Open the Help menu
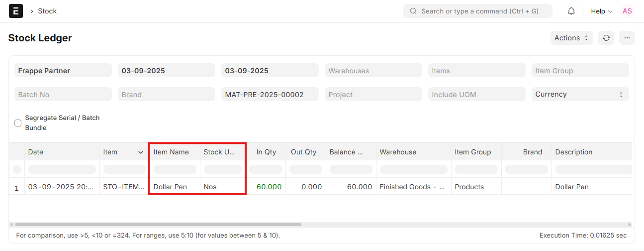 point(601,11)
